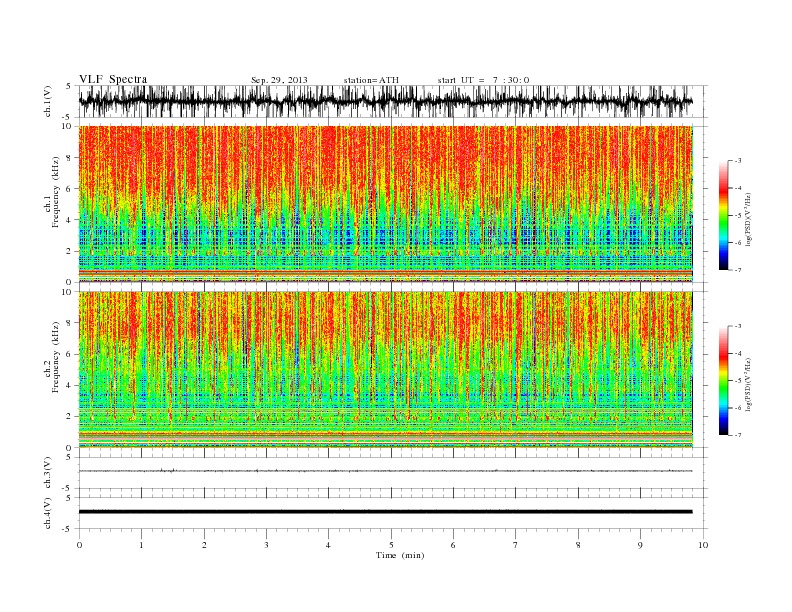Screen dimensions: 792x612
Task: Click the ch.1 spectrogram color scale bar
Action: point(723,216)
